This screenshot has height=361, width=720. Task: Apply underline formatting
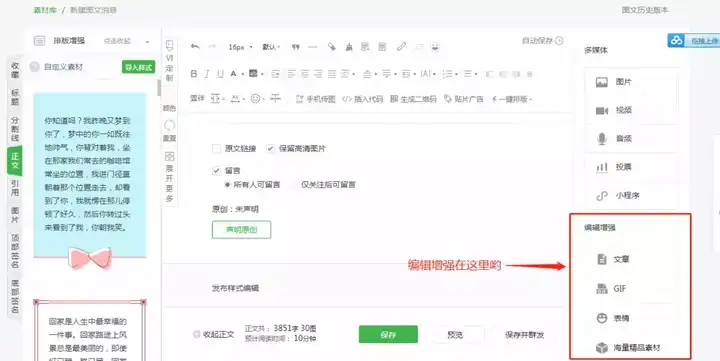220,74
